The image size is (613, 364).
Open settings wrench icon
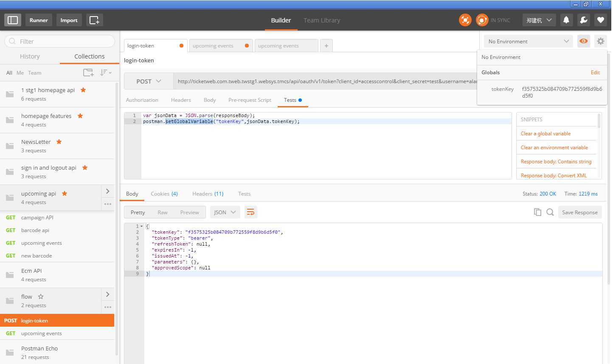click(x=583, y=20)
